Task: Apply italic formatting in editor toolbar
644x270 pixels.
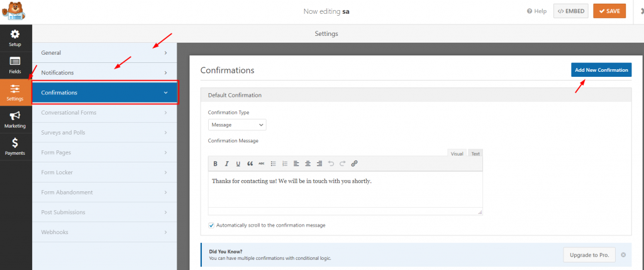Action: [226, 164]
